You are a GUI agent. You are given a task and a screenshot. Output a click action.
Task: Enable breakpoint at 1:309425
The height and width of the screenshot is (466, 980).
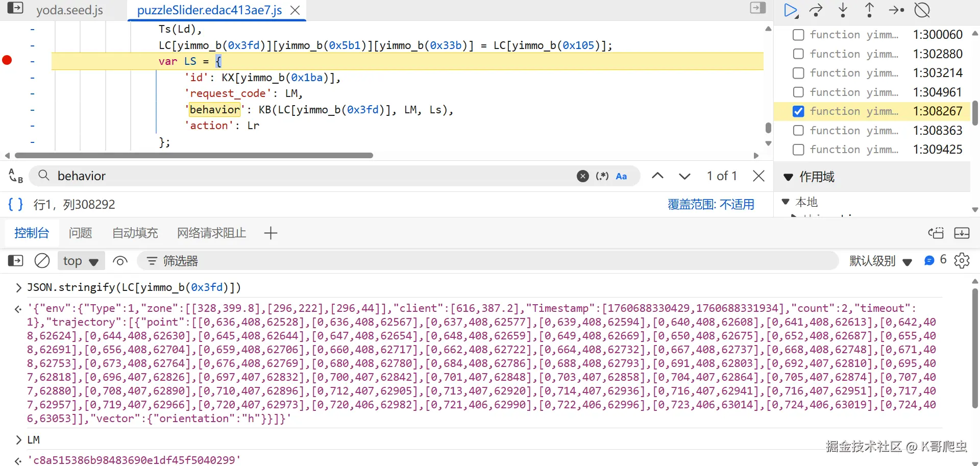[x=798, y=150]
